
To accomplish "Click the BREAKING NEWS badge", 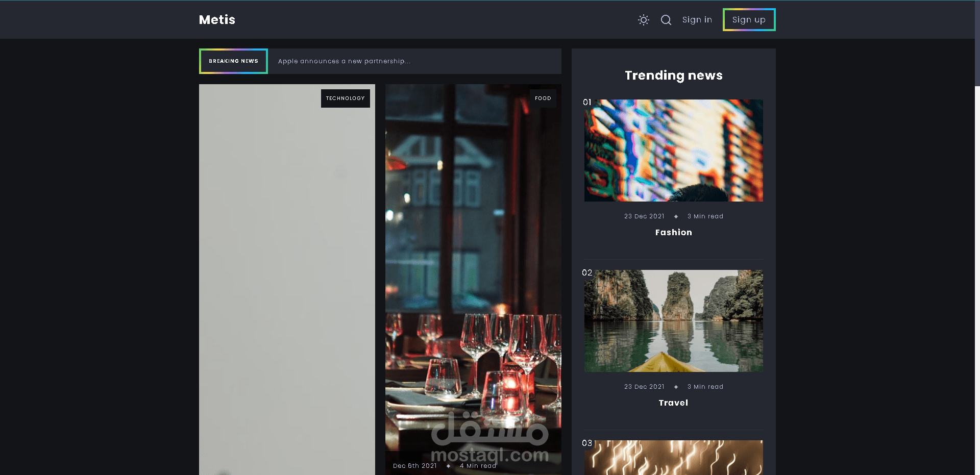I will [233, 61].
